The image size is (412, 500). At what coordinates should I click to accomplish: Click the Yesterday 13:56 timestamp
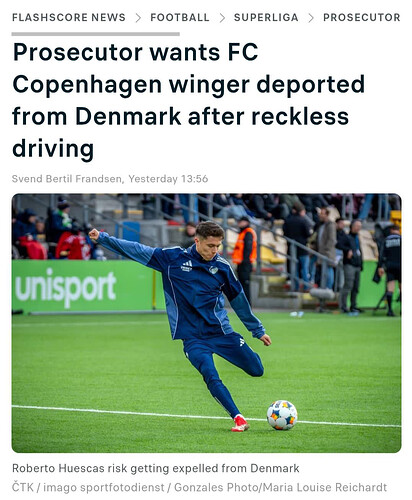pos(168,179)
